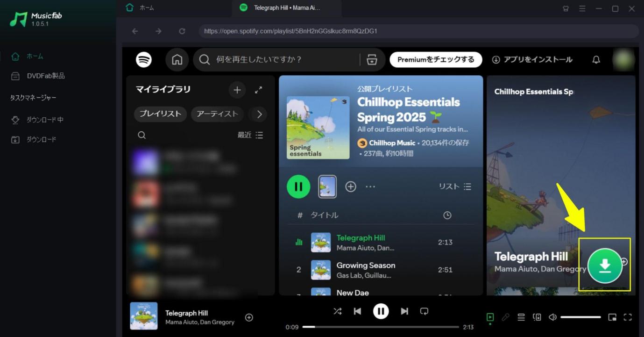Viewport: 644px width, 337px height.
Task: Go back with the browser back arrow
Action: pos(135,31)
